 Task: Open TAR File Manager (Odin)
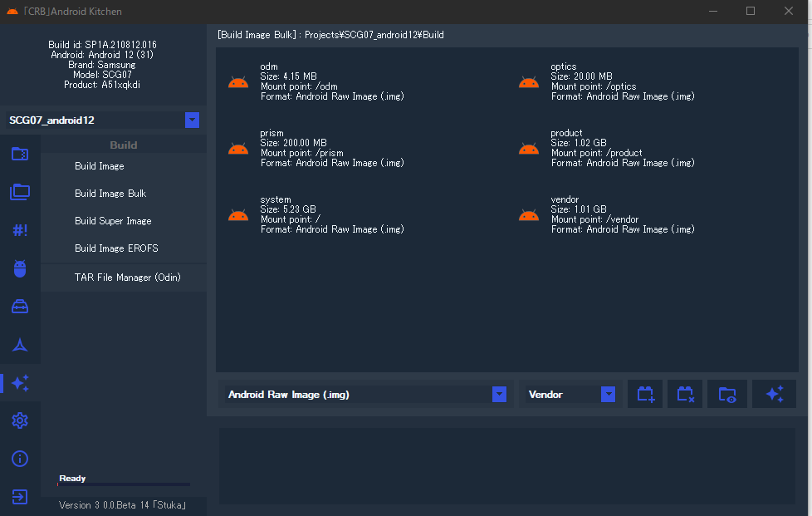[127, 278]
